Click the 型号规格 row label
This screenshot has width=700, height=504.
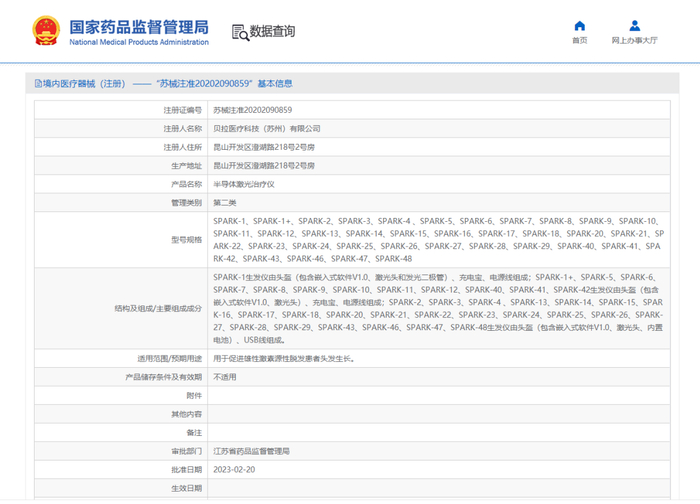186,240
